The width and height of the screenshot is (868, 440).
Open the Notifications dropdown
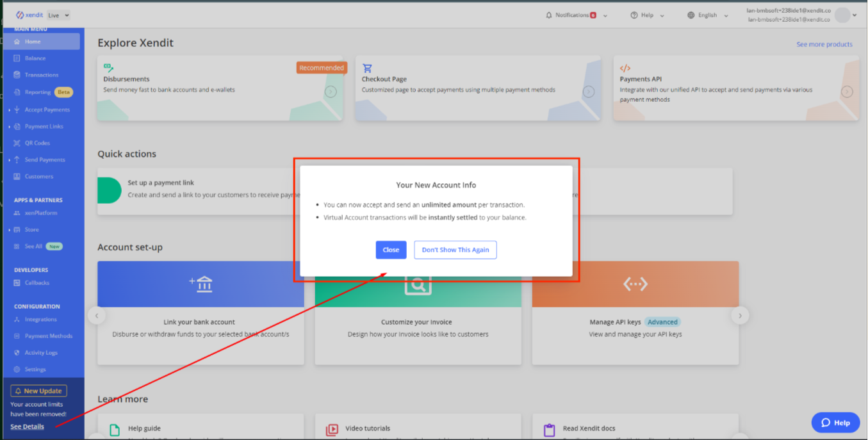[x=576, y=15]
